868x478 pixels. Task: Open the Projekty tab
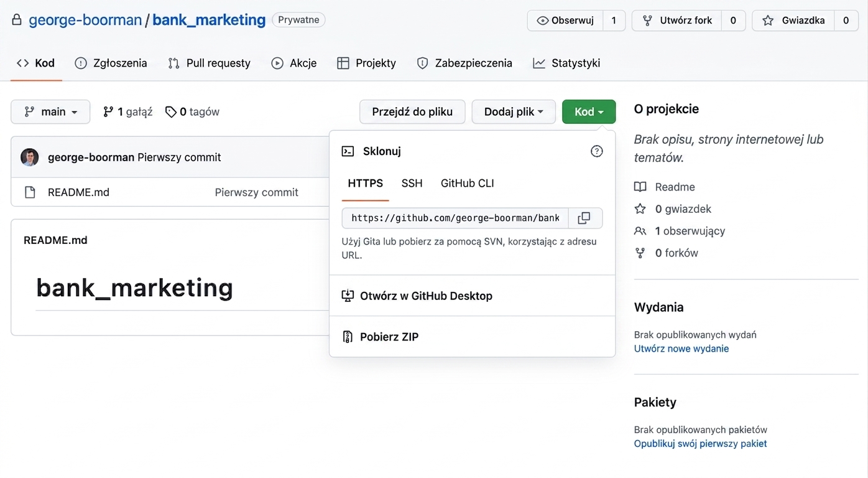pyautogui.click(x=367, y=63)
